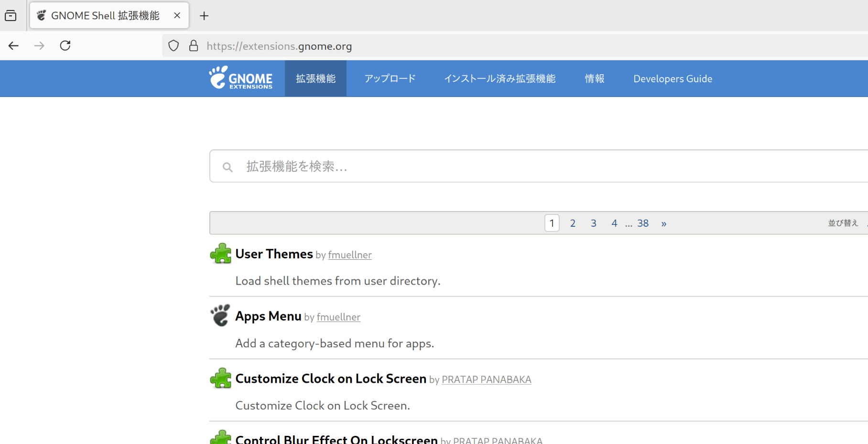868x444 pixels.
Task: Close the GNOME Shell 拡張機能 tab
Action: 177,15
